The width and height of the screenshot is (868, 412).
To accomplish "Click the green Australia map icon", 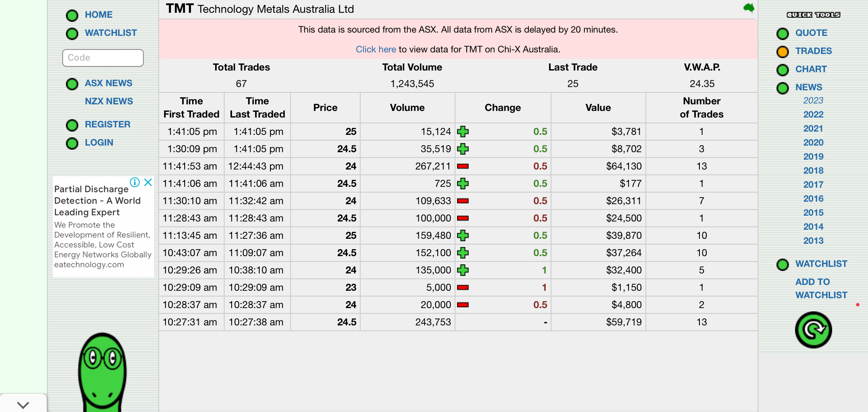I will pyautogui.click(x=749, y=8).
